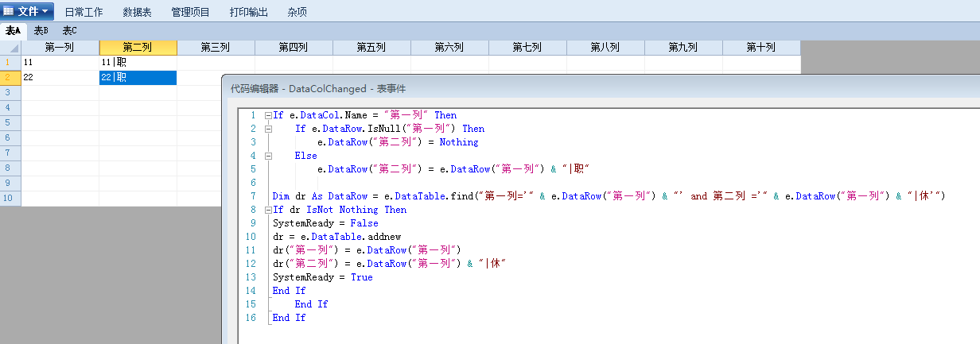Switch to the 数据表 ribbon tab
The height and width of the screenshot is (344, 980).
point(138,12)
